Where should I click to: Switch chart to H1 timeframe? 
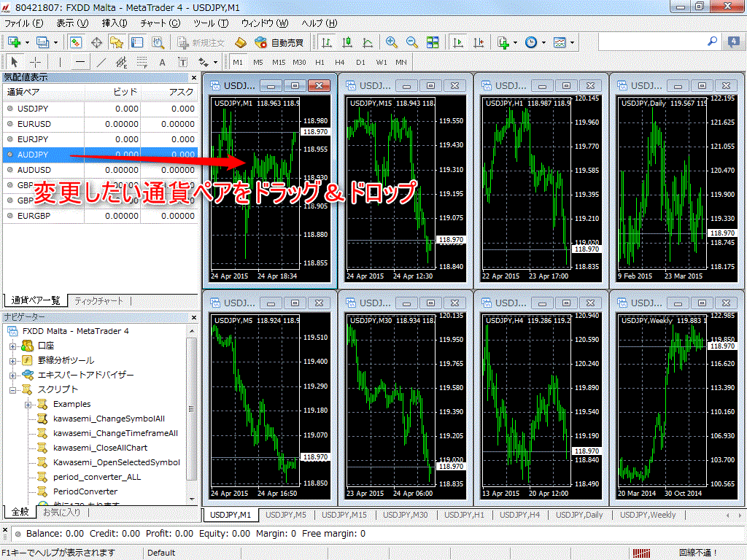point(320,62)
